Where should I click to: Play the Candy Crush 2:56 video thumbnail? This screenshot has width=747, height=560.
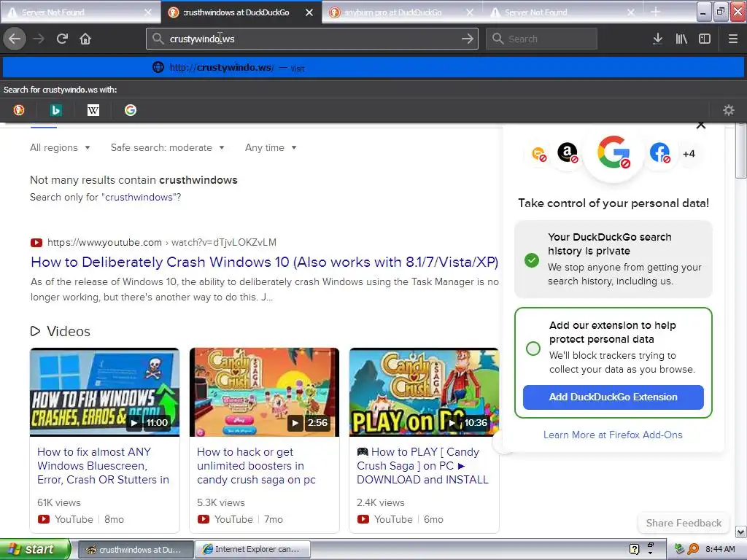[264, 392]
